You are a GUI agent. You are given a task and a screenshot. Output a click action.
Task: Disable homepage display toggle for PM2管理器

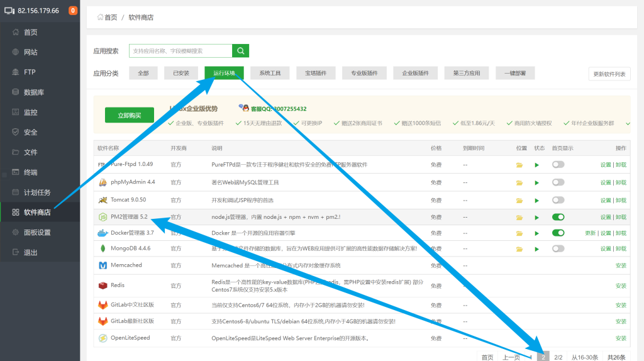pos(558,217)
